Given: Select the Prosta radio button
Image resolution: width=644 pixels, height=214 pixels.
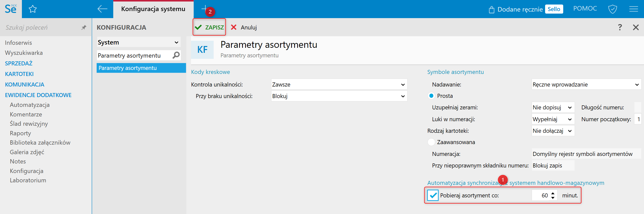Looking at the screenshot, I should tap(431, 96).
